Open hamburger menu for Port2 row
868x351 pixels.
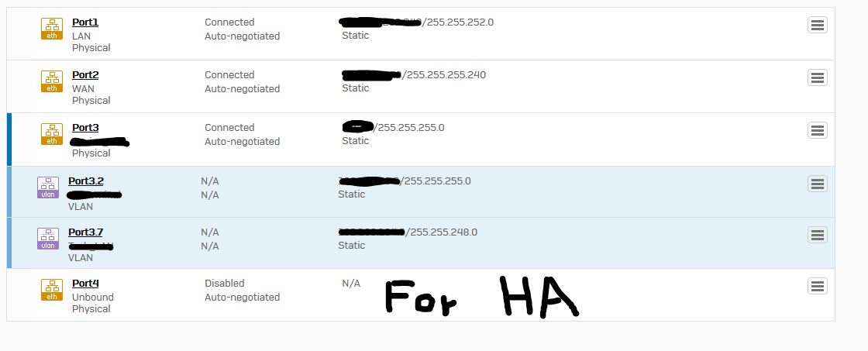818,77
